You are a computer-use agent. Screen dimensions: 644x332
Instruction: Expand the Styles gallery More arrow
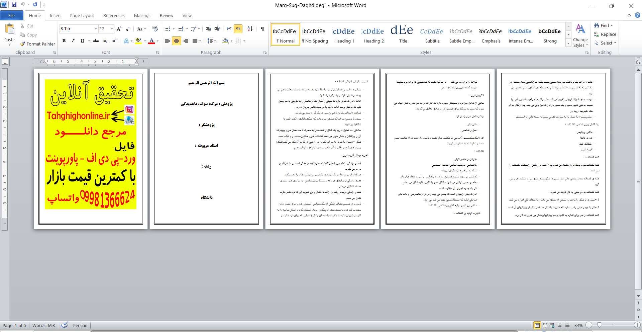568,43
